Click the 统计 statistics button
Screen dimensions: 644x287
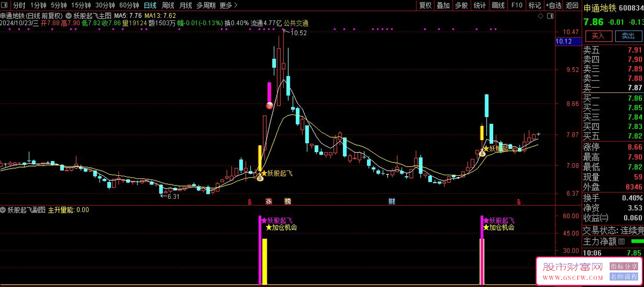(x=480, y=5)
